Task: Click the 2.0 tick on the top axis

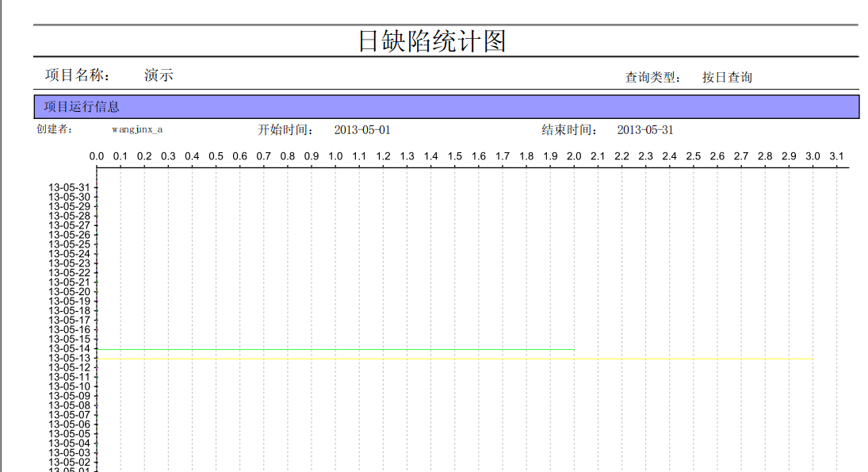Action: click(574, 156)
